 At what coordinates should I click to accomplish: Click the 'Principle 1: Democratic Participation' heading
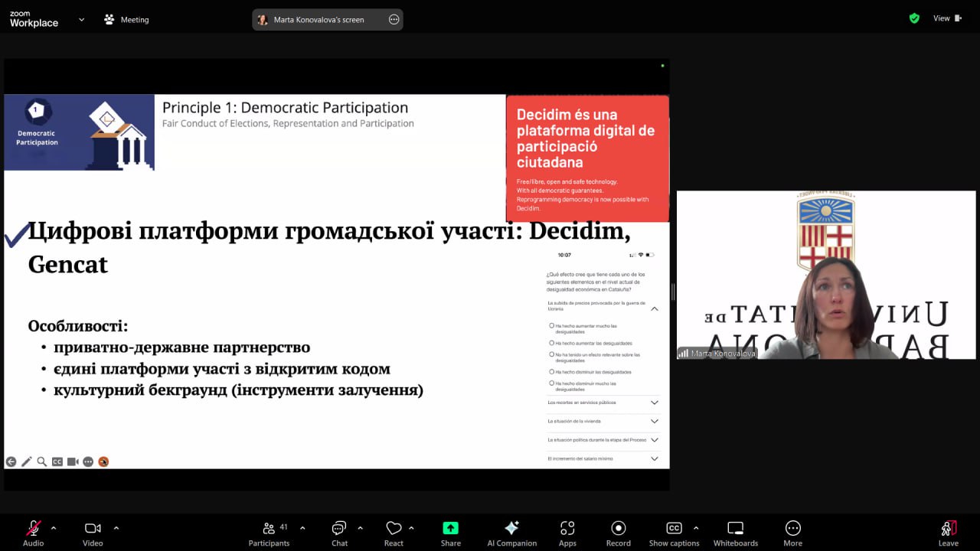pos(285,108)
